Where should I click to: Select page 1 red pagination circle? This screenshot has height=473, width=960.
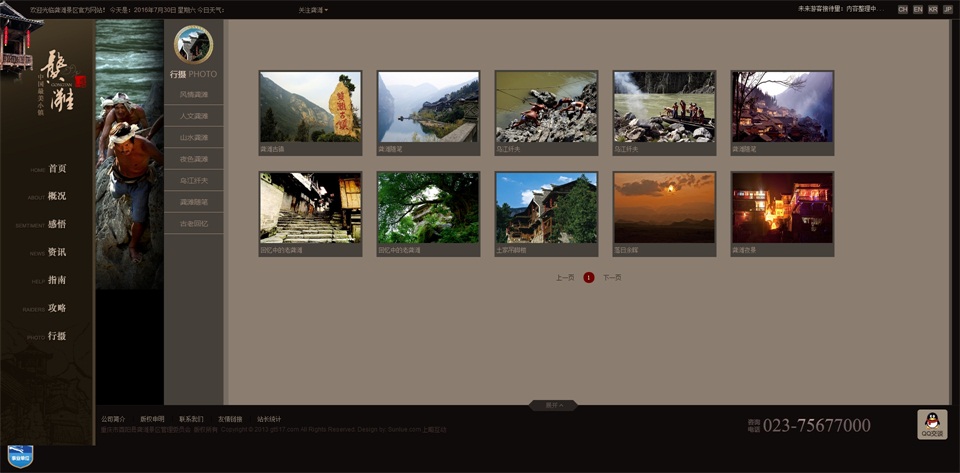589,277
